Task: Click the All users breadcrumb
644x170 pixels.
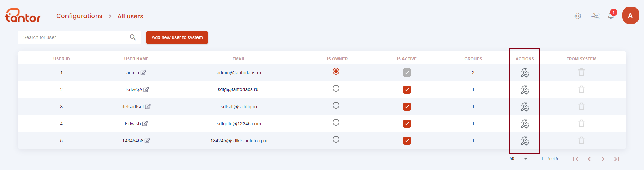Action: coord(130,16)
